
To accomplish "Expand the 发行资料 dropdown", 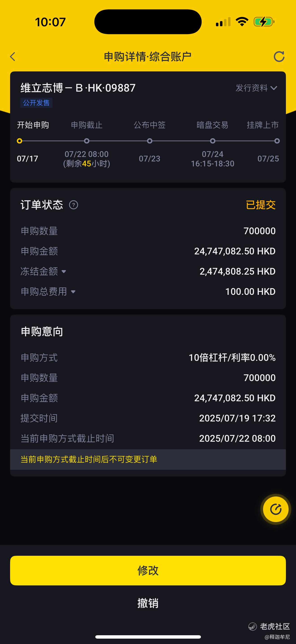I will tap(256, 88).
